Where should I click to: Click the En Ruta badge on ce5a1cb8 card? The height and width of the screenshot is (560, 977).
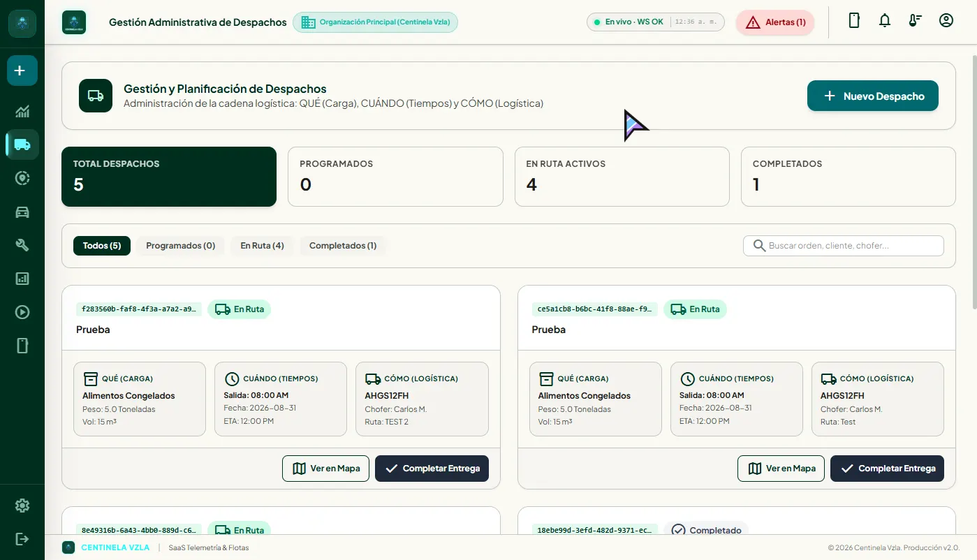click(695, 309)
